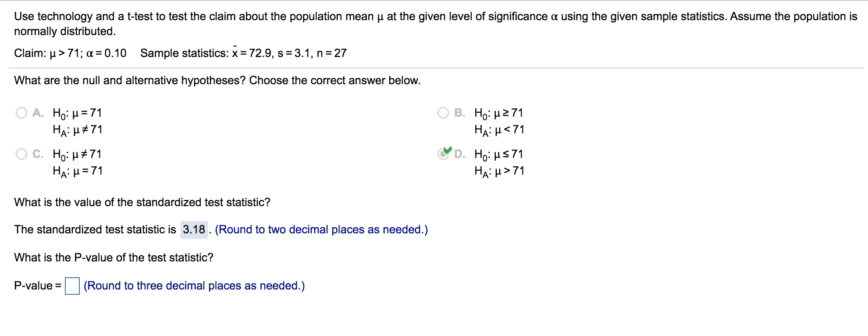
Task: Click the letter label 'B.' of option B
Action: [460, 113]
